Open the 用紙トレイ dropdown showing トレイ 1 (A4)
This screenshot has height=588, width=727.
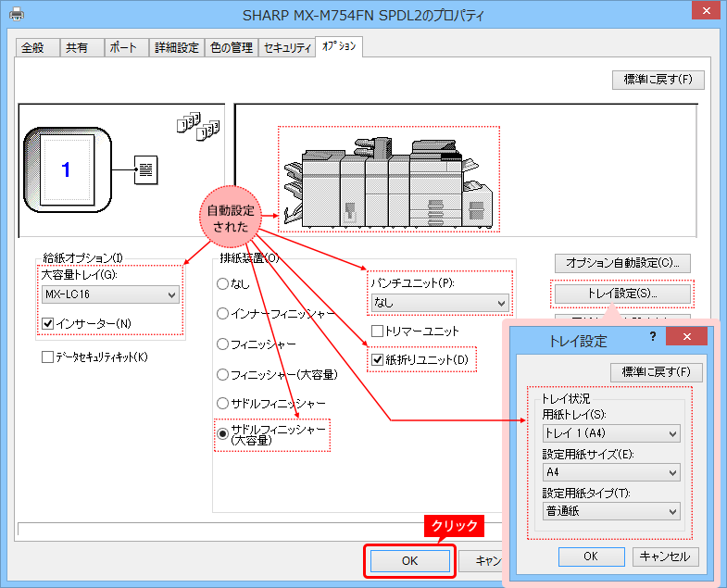pyautogui.click(x=611, y=433)
